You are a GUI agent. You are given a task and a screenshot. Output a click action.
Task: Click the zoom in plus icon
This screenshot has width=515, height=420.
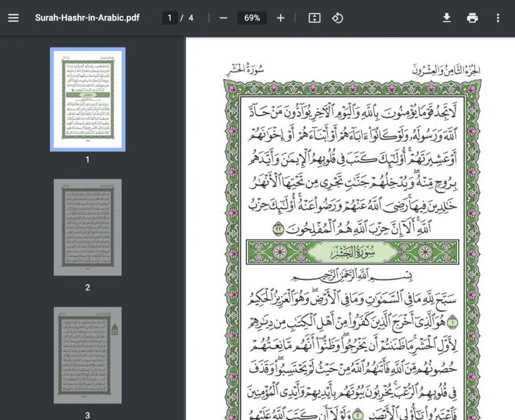281,18
